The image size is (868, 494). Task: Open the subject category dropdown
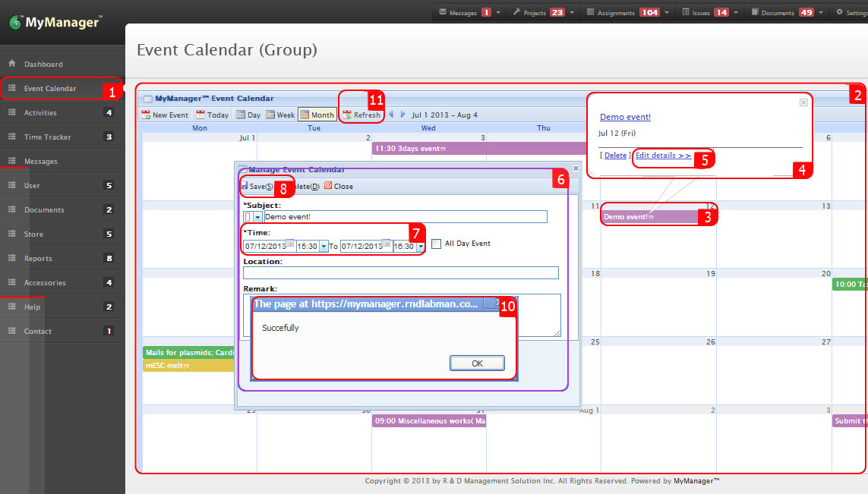pos(259,216)
